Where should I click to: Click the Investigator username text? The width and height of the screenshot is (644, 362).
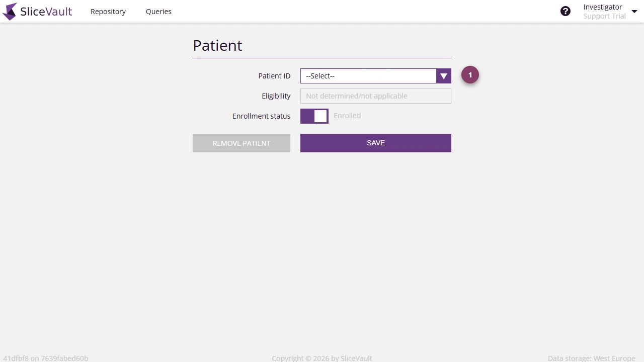pos(603,7)
